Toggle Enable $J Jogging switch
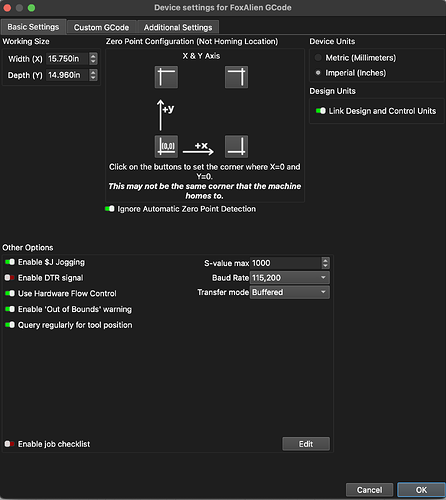Screen dimensions: 446x500 point(10,262)
